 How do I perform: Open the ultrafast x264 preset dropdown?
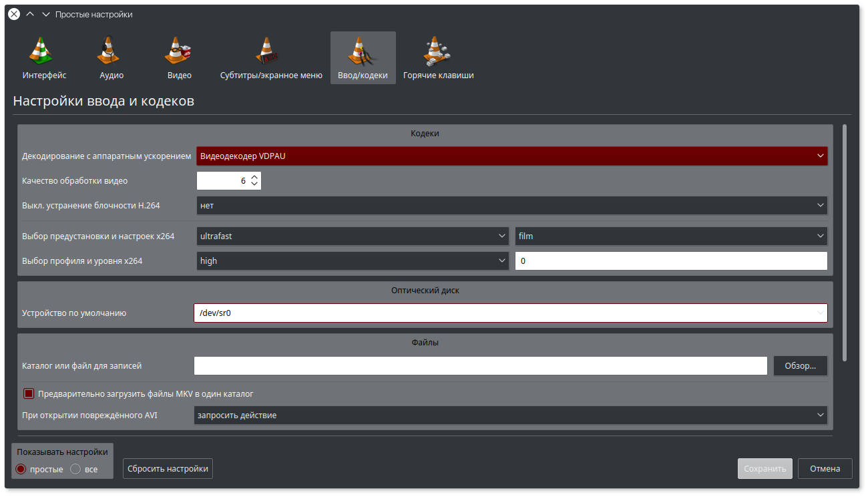pos(353,236)
